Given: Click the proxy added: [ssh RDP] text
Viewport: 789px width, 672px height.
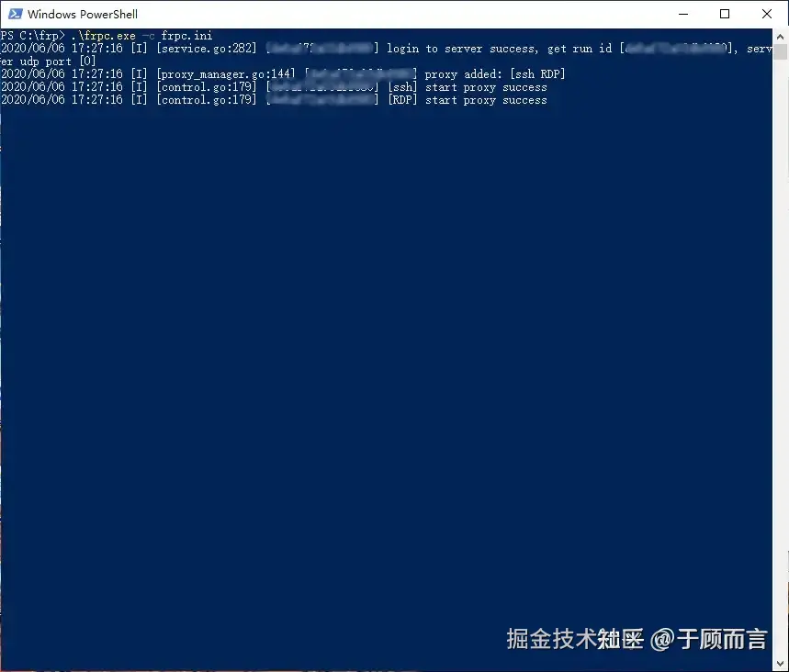Looking at the screenshot, I should (495, 74).
